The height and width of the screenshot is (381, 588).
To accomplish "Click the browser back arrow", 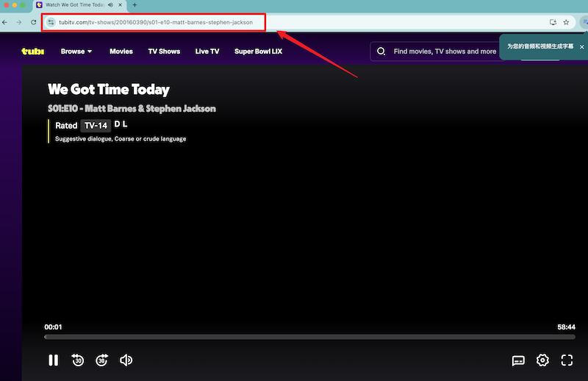I will [4, 22].
